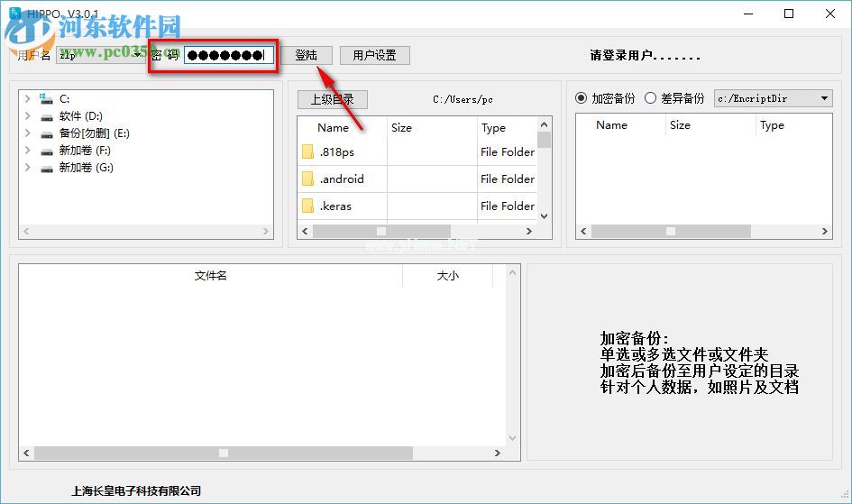Click scroll left arrow in destination list
852x504 pixels.
[583, 232]
